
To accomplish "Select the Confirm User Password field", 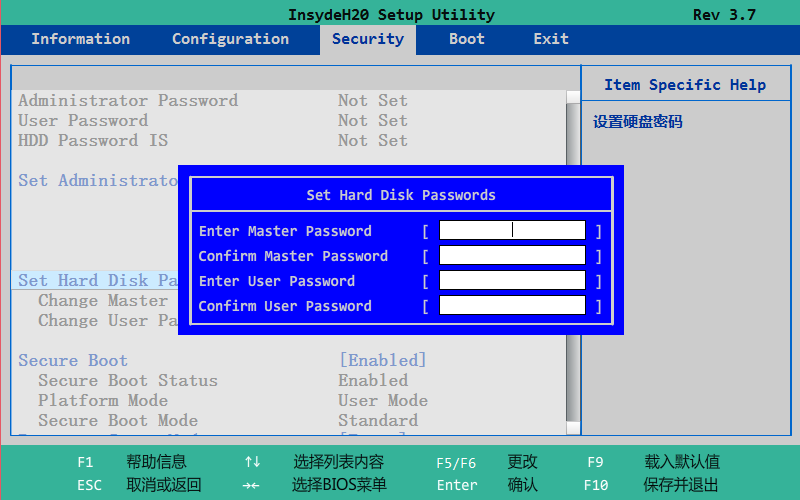I will tap(512, 306).
